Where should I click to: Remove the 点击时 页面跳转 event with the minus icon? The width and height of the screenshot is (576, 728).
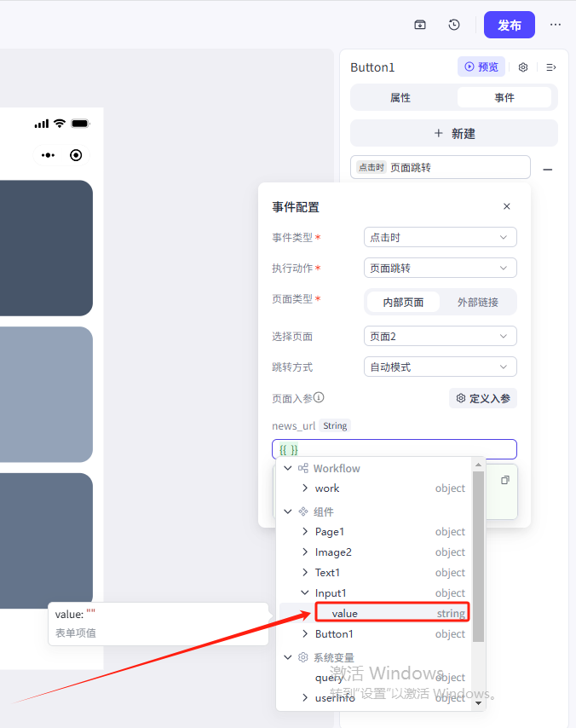[x=548, y=169]
